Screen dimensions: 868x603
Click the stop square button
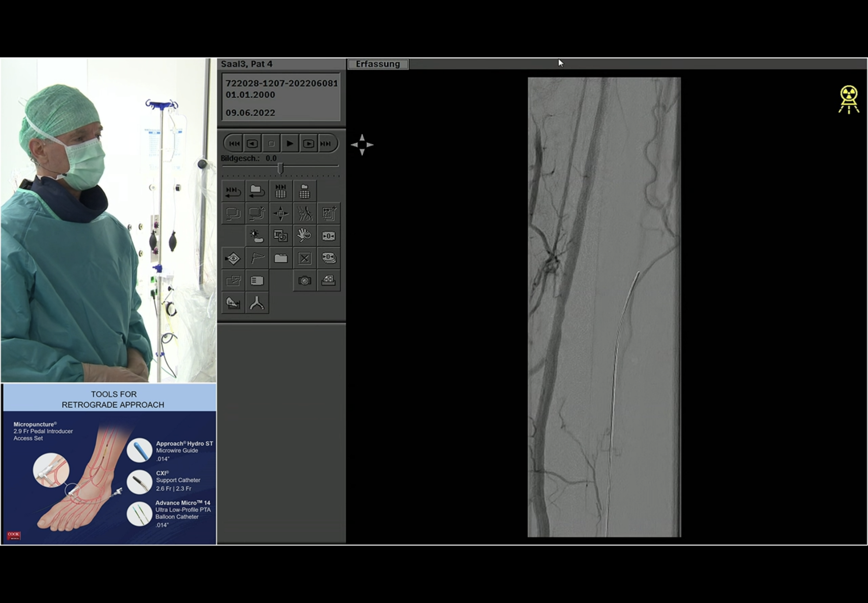click(x=271, y=143)
